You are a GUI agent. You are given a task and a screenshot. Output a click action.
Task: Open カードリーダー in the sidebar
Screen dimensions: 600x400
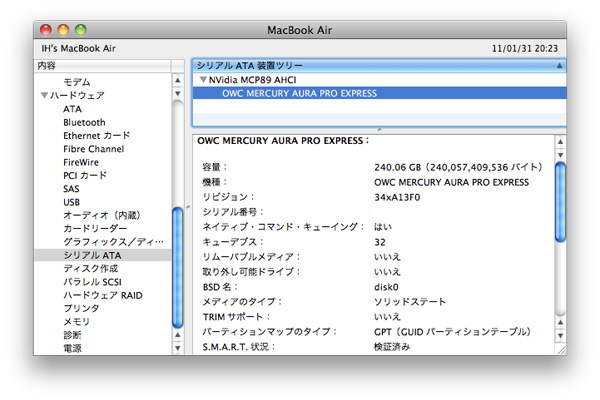pos(95,229)
